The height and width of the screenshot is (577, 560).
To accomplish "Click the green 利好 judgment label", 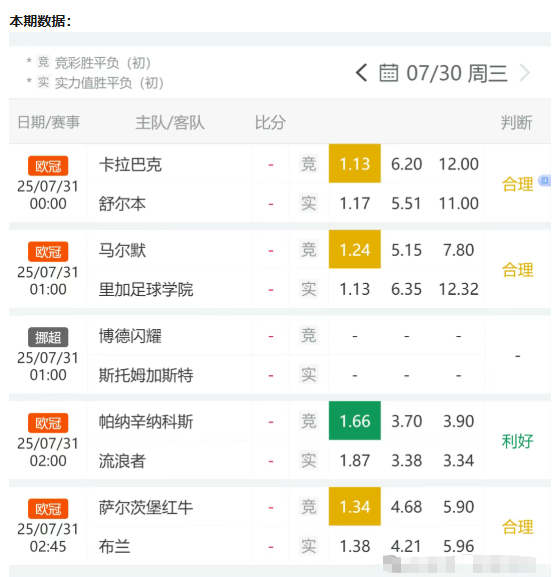I will click(517, 441).
